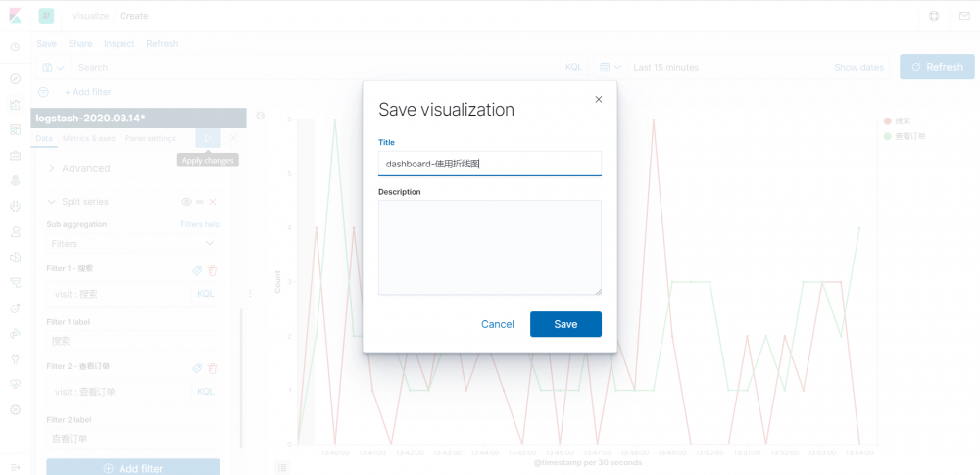Select the Panel settings tab
980x475 pixels.
point(151,138)
